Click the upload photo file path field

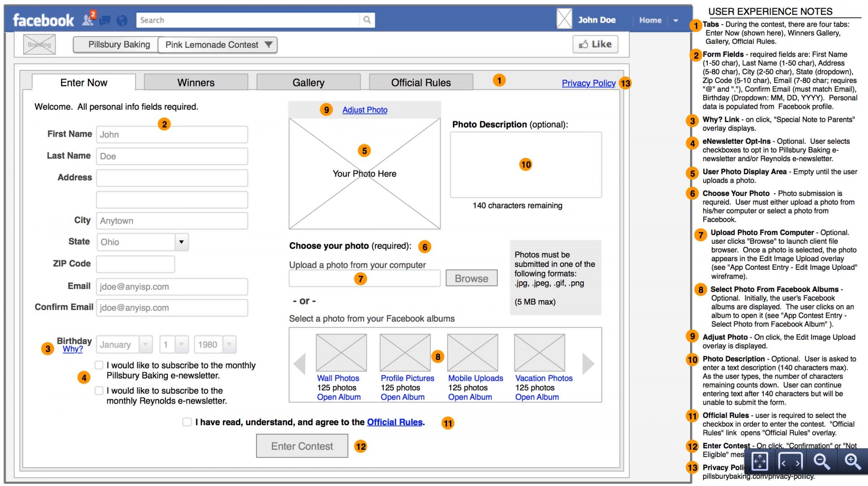pos(365,278)
